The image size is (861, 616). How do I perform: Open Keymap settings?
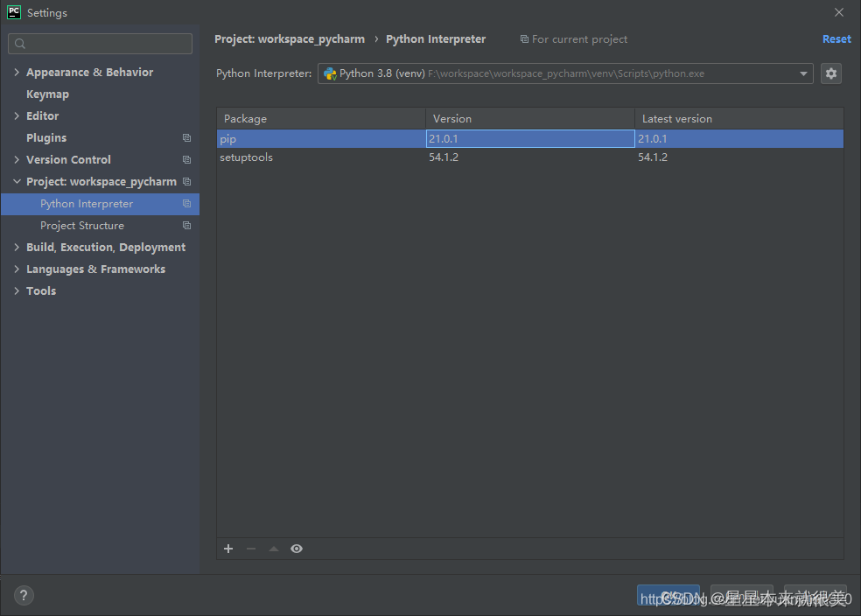(x=48, y=94)
